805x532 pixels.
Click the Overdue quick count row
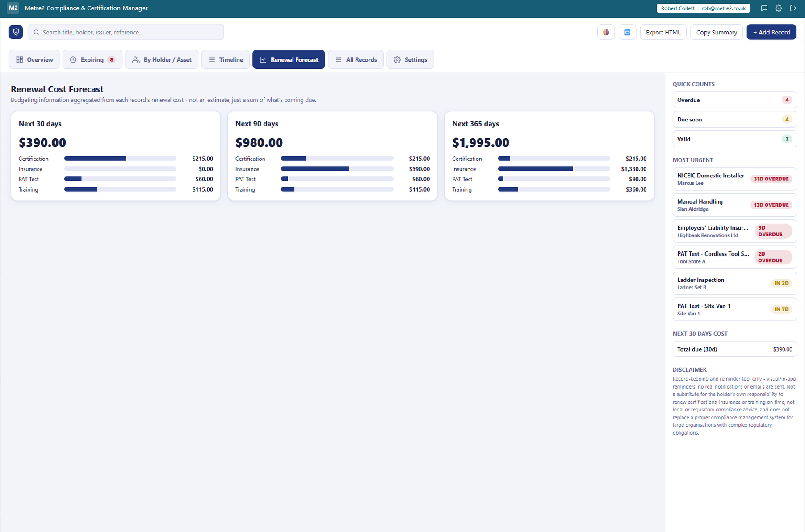point(734,100)
